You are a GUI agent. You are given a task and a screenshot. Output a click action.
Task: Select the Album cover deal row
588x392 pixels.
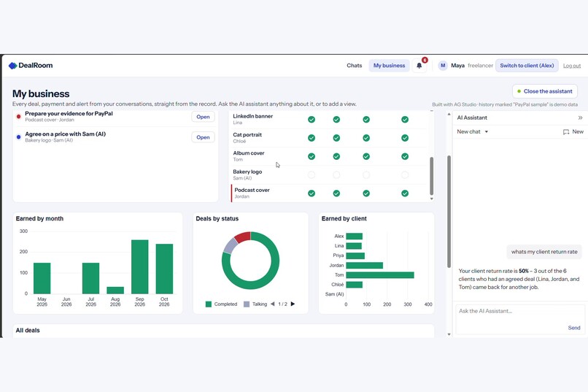coord(330,156)
